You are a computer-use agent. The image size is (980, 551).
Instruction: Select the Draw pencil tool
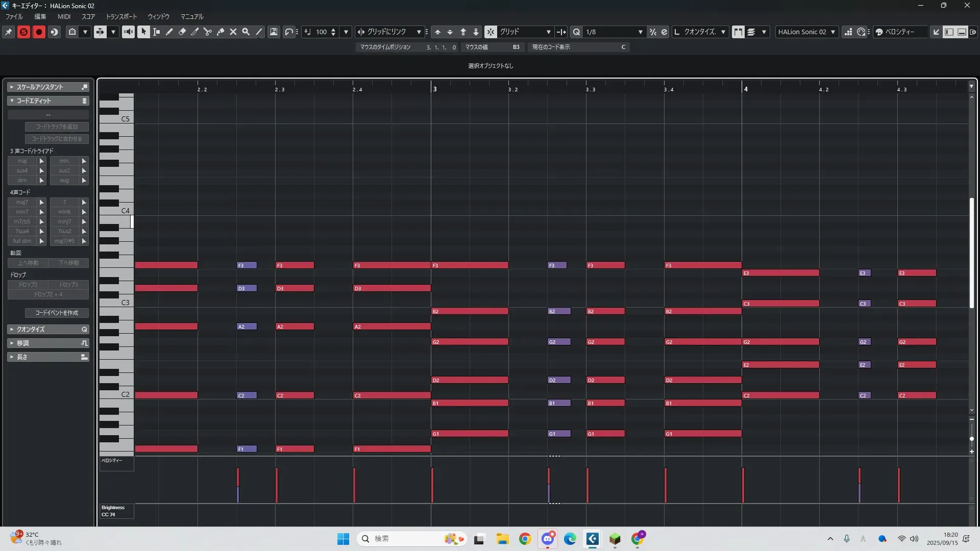(169, 32)
